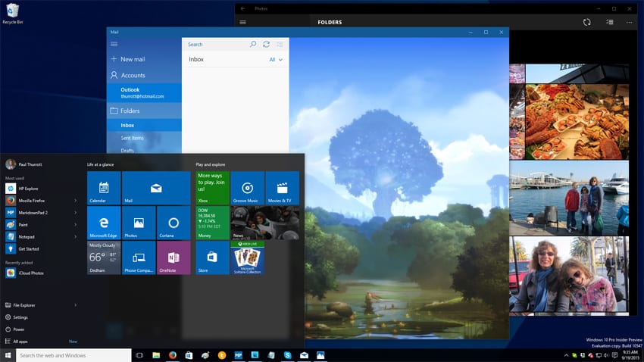Click the taskbar clock showing 9:35 AM
The width and height of the screenshot is (644, 362).
coord(631,355)
